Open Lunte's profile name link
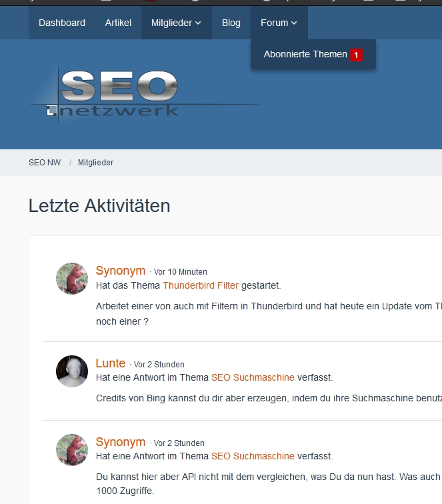442x504 pixels. 111,363
